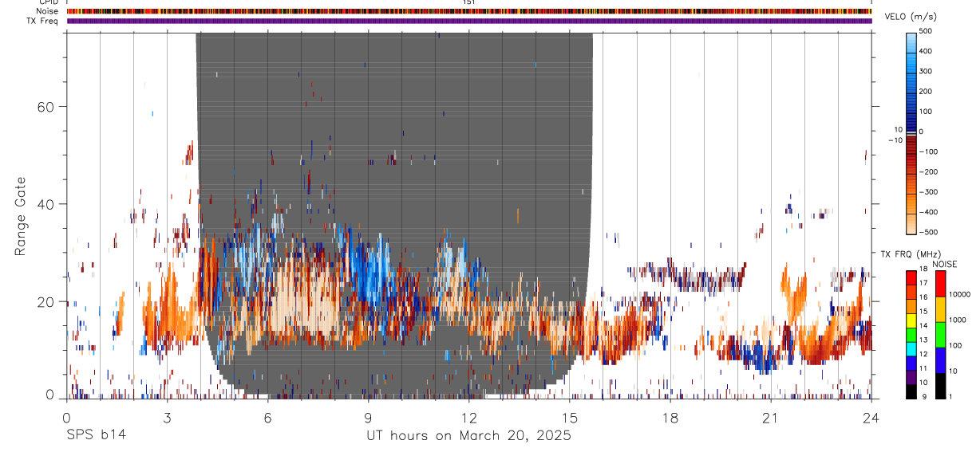980x452 pixels.
Task: Pick the purple swatch in TX FRQ legend
Action: 911,376
